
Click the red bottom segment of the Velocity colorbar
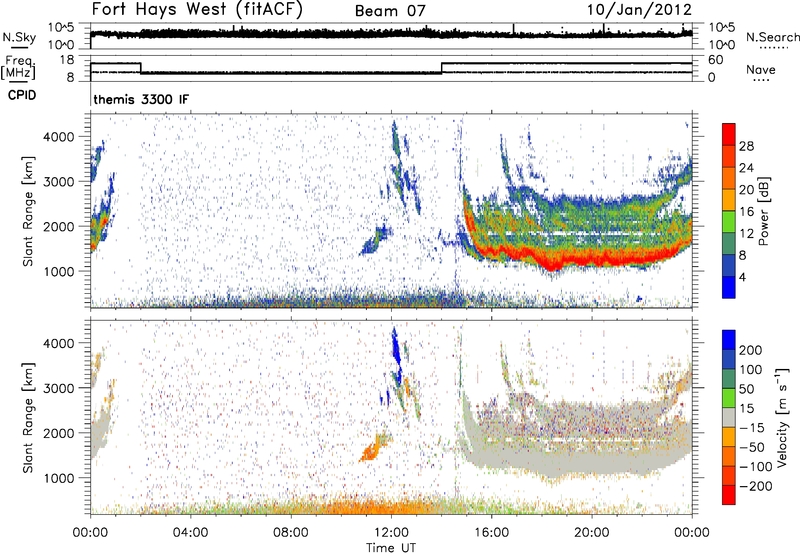coord(729,495)
